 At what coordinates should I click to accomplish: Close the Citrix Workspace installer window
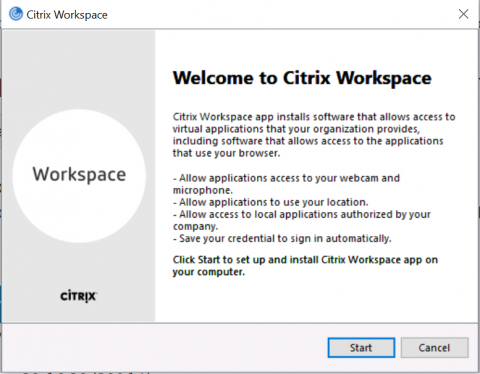coord(463,14)
